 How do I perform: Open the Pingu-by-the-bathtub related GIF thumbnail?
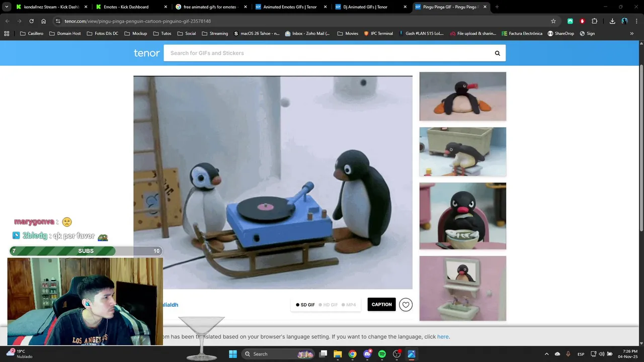point(463,152)
